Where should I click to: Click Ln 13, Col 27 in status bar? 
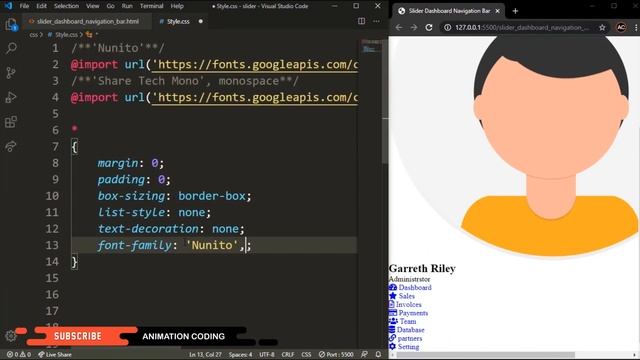coord(205,354)
